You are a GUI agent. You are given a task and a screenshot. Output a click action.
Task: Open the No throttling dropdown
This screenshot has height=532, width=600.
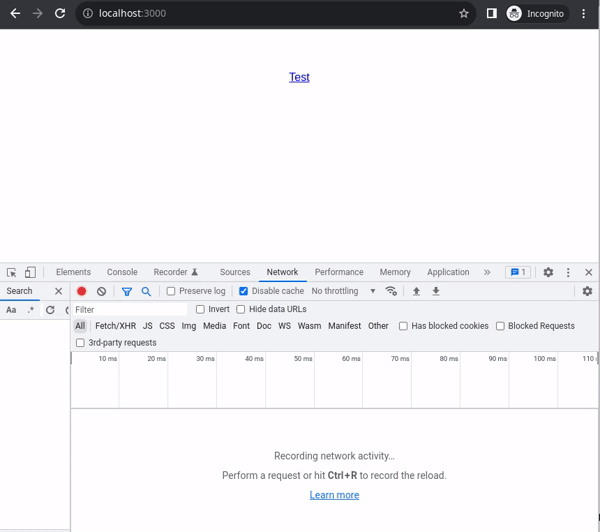343,291
